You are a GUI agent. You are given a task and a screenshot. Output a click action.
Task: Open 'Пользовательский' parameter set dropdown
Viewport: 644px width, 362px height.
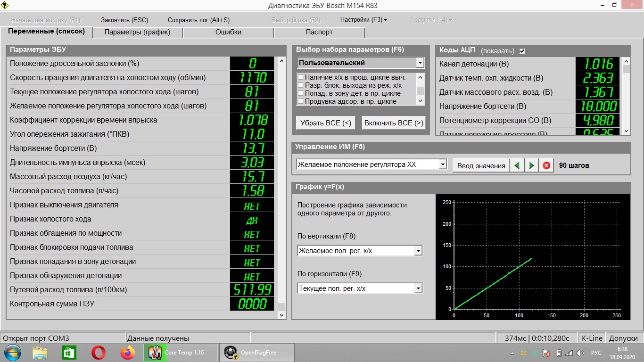pyautogui.click(x=420, y=63)
